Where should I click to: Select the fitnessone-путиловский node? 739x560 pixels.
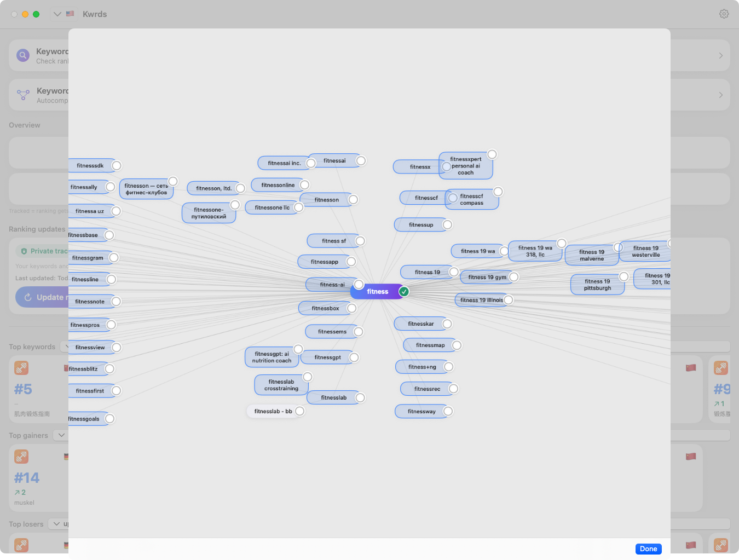tap(209, 213)
